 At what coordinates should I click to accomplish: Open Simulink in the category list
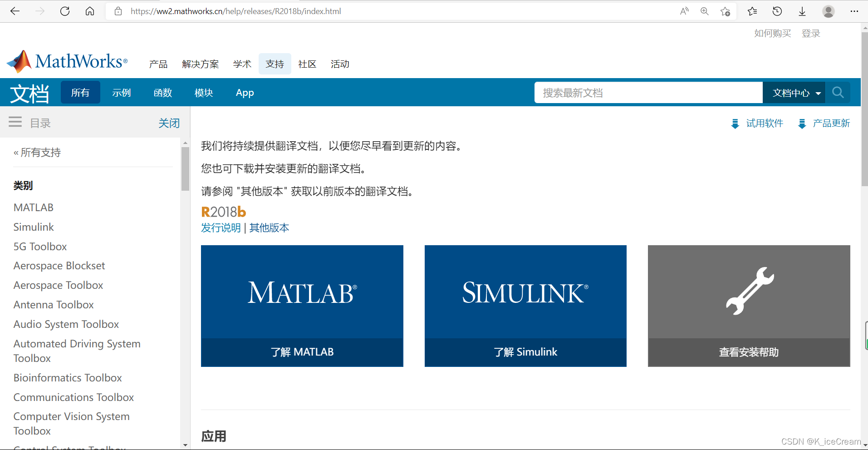(34, 227)
